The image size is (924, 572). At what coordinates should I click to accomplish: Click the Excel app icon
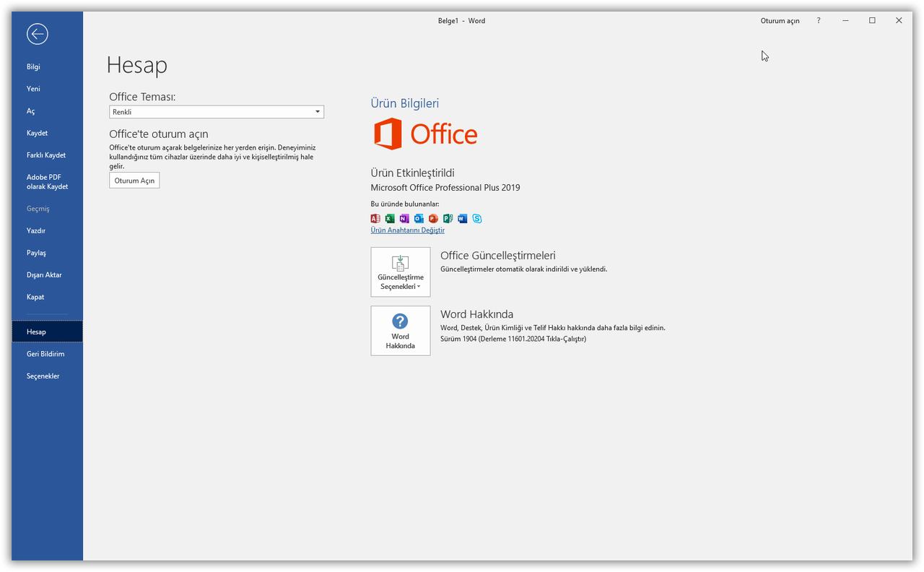point(390,219)
